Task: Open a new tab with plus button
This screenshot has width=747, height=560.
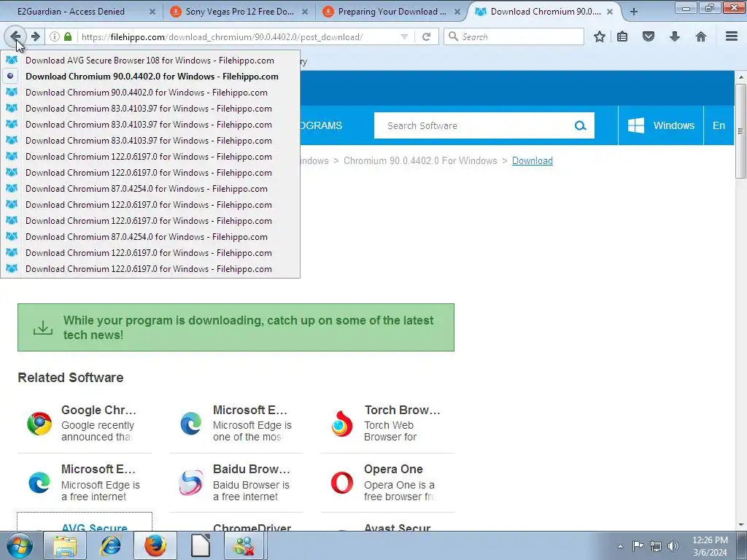Action: tap(634, 12)
